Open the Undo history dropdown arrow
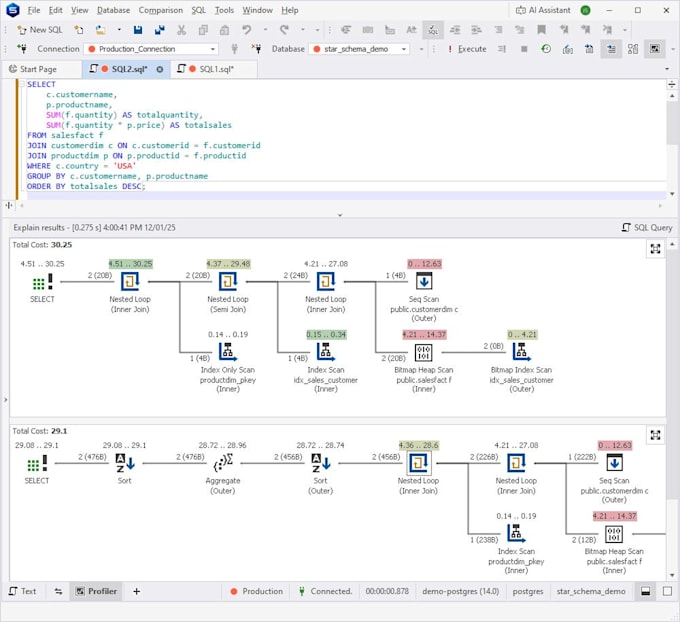The image size is (680, 622). tap(265, 30)
